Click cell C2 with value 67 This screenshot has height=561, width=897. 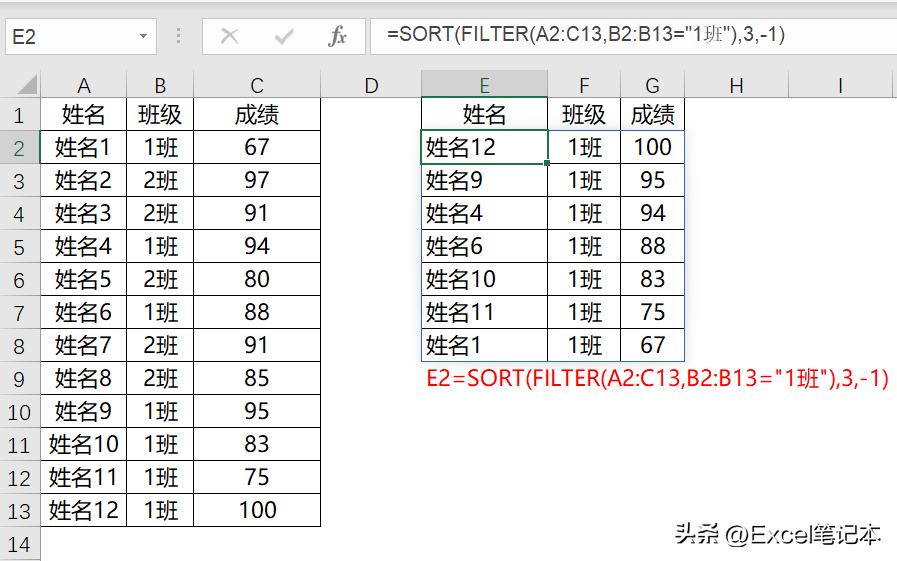(257, 148)
